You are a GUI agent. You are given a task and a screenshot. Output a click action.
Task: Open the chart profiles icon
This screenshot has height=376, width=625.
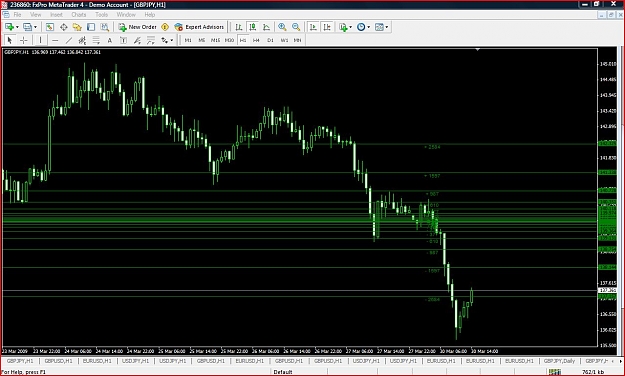(x=27, y=27)
